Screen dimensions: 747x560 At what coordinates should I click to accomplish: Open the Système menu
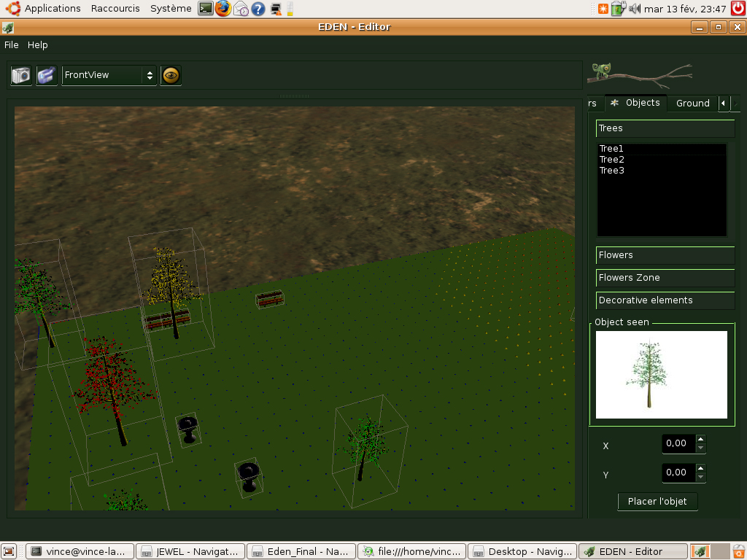pos(171,9)
